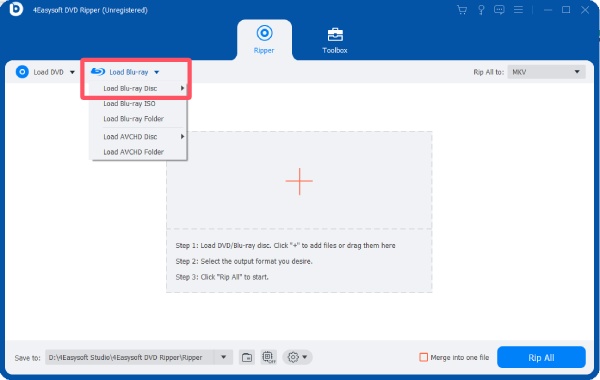The height and width of the screenshot is (380, 600).
Task: Minimize the DVD Ripper window
Action: coord(548,10)
